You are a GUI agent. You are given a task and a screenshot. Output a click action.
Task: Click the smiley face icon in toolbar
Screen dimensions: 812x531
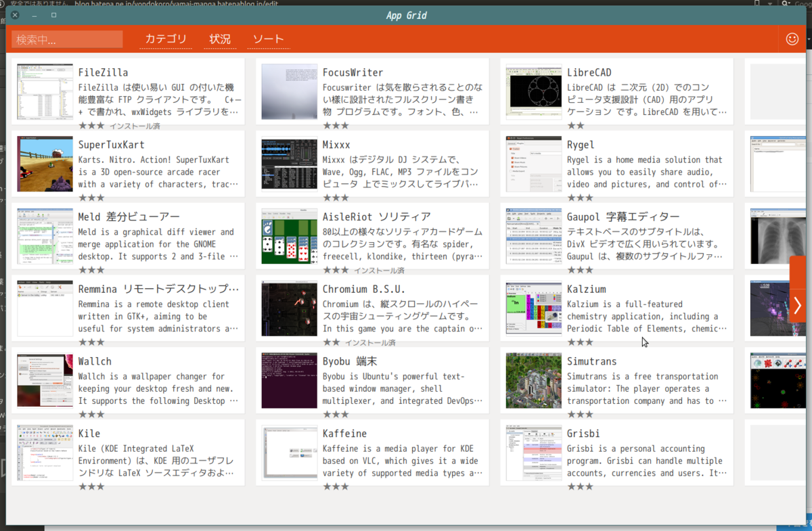(792, 39)
